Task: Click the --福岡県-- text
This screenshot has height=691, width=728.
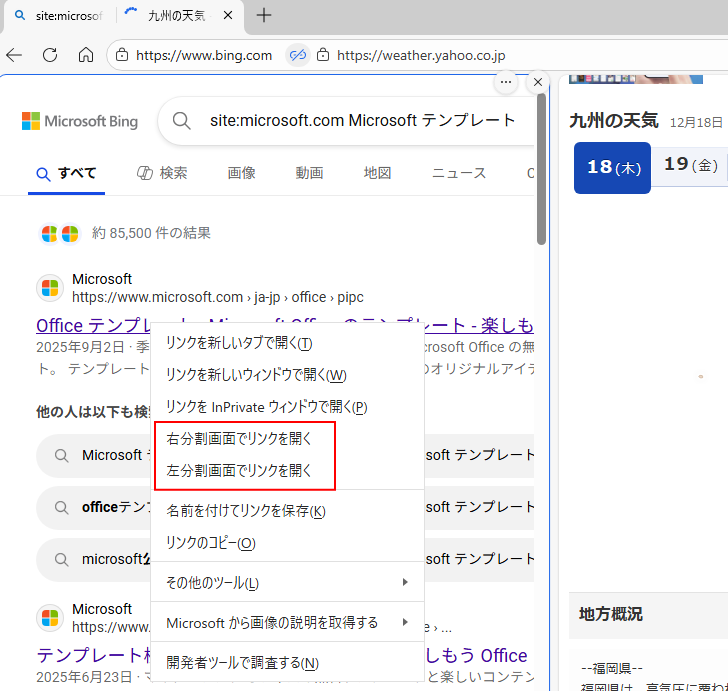Action: [612, 668]
